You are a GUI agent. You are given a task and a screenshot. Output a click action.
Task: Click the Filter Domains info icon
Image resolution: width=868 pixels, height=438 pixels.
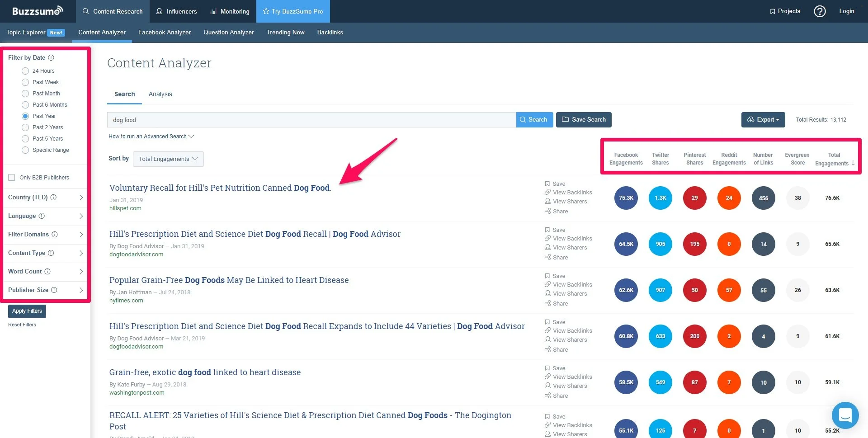click(x=55, y=235)
